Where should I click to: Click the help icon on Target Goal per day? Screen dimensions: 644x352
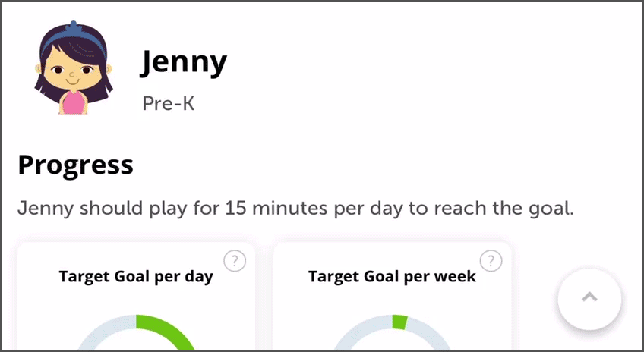235,261
